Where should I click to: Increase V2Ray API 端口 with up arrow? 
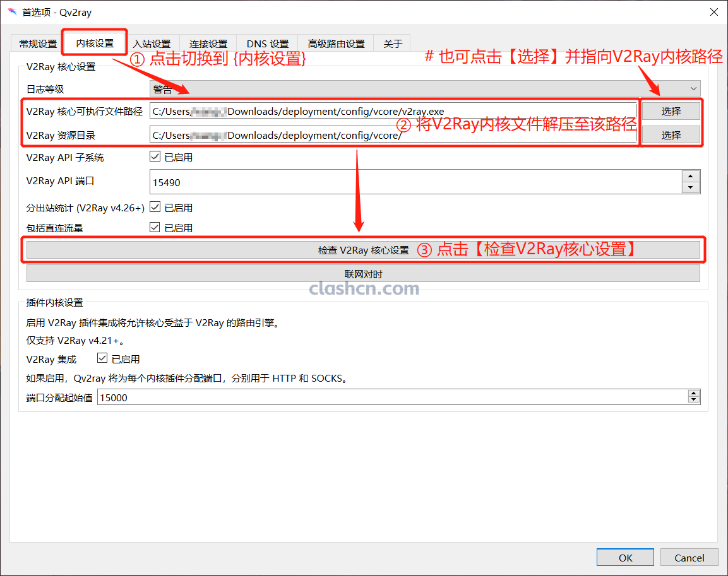coord(690,176)
